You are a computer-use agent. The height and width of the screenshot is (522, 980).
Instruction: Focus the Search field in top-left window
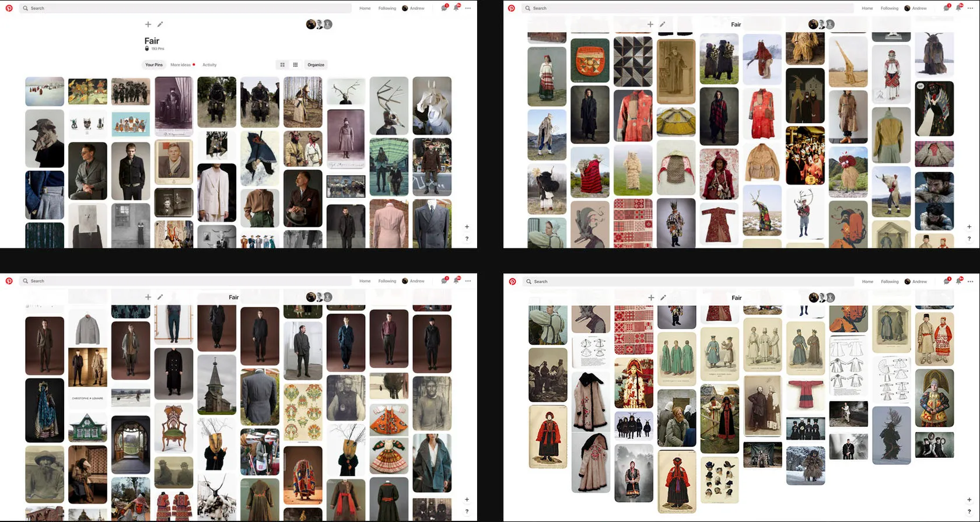(x=186, y=8)
